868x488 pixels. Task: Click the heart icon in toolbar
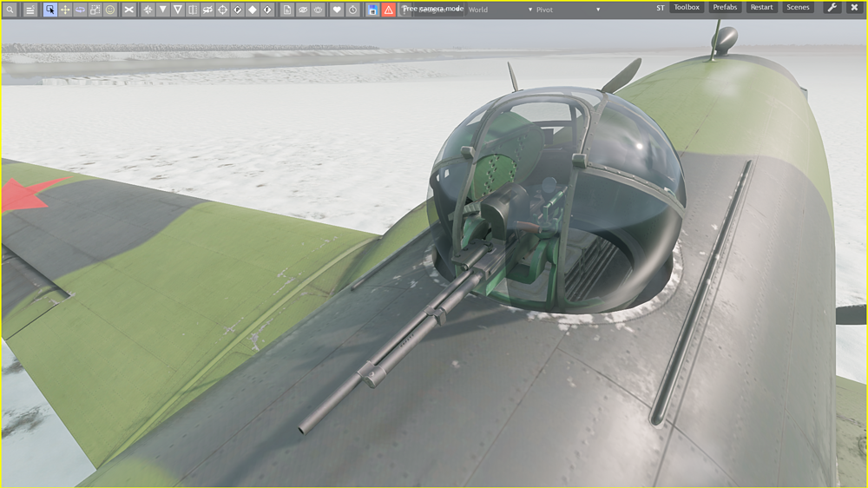click(x=337, y=10)
